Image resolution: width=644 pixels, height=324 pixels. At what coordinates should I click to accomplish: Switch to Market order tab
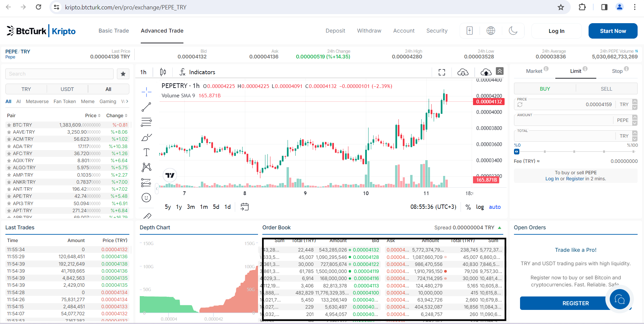534,71
